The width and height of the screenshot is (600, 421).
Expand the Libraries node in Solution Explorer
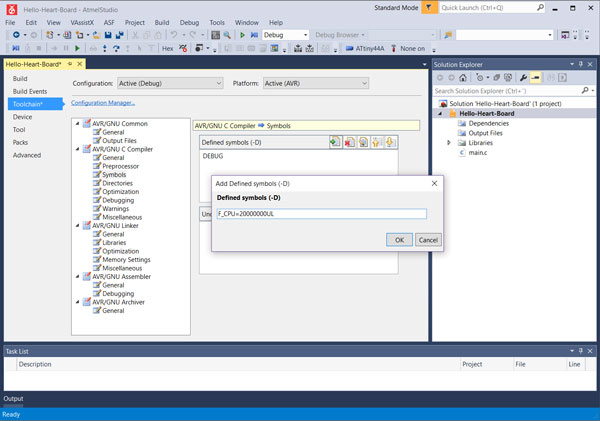click(x=449, y=143)
